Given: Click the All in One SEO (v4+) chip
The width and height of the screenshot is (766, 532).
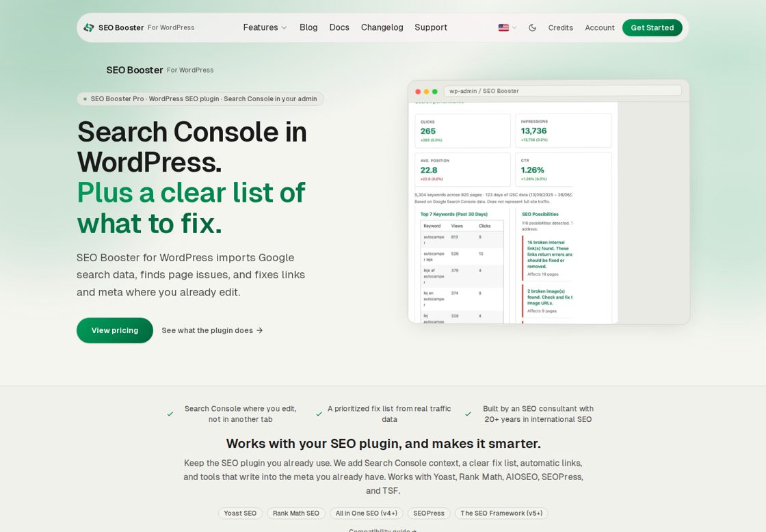Looking at the screenshot, I should point(367,513).
